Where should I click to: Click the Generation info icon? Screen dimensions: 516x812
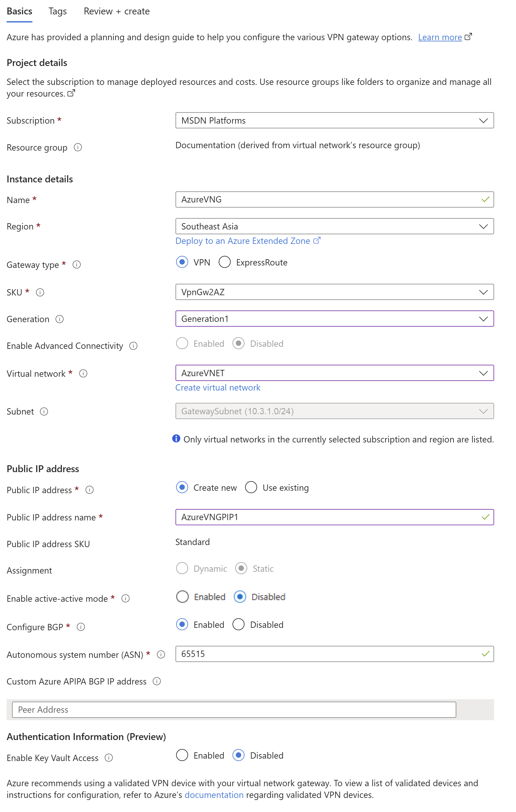tap(60, 319)
